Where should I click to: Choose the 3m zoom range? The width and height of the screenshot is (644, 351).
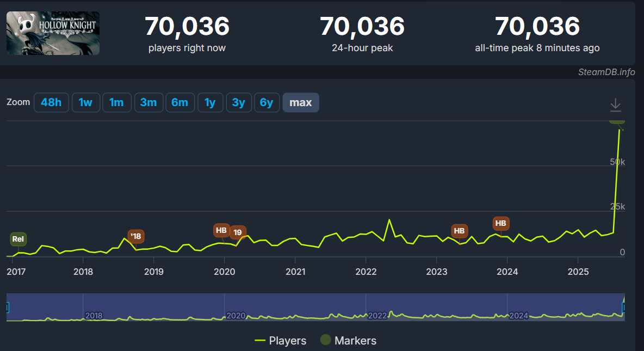point(148,102)
